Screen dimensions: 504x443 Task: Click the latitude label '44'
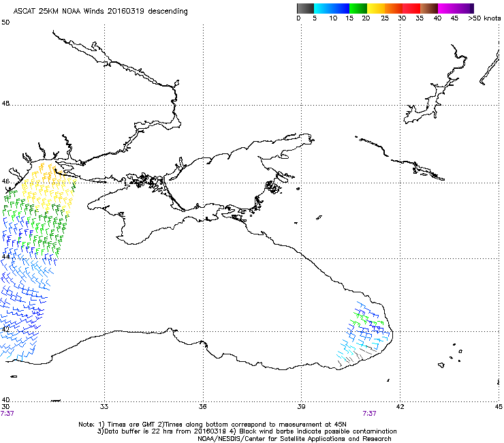(x=5, y=257)
